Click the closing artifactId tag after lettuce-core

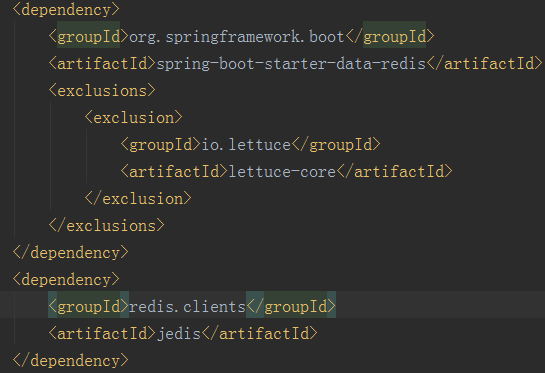(394, 172)
